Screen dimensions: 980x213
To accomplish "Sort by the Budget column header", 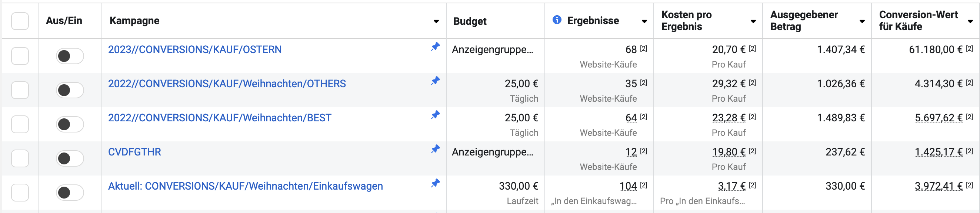I will (x=470, y=22).
